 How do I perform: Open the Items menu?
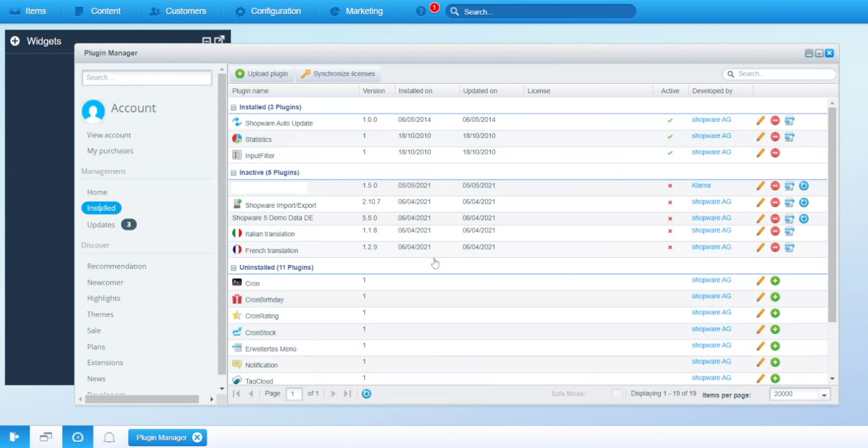click(28, 11)
